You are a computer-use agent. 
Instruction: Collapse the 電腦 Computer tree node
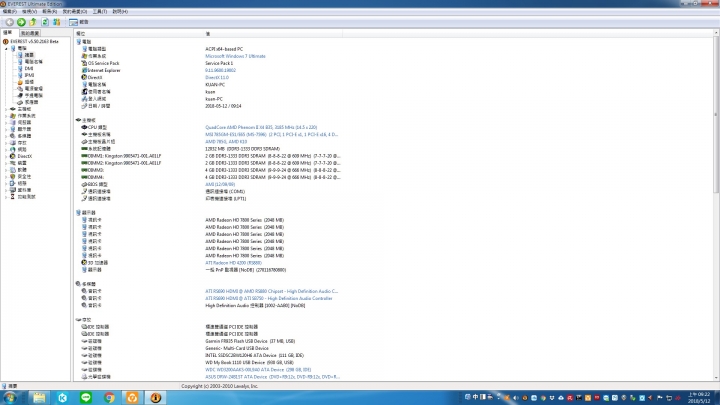tap(6, 48)
